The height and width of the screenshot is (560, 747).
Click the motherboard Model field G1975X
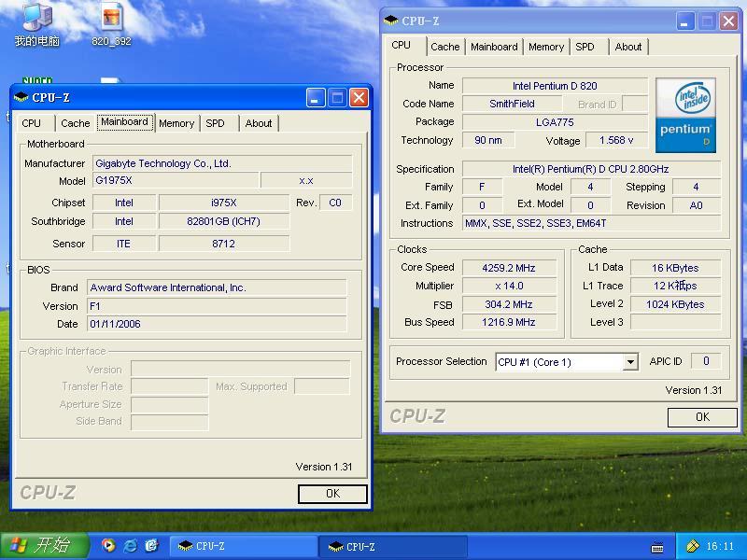coord(176,180)
